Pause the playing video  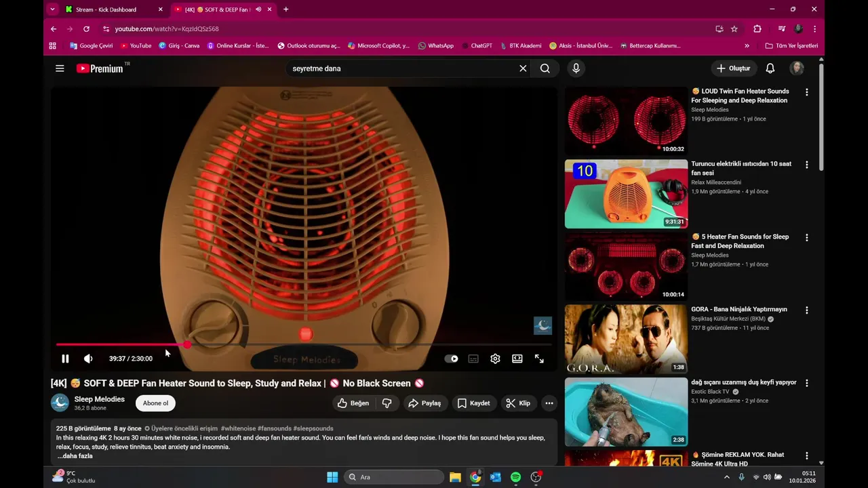(65, 359)
